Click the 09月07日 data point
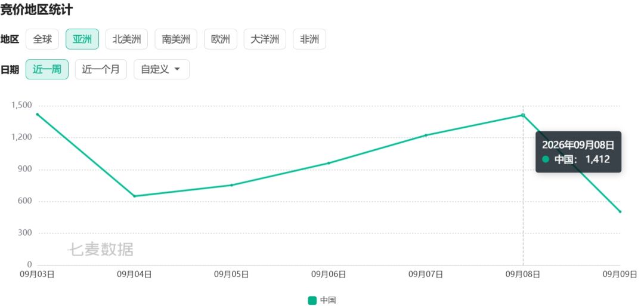 pyautogui.click(x=426, y=135)
